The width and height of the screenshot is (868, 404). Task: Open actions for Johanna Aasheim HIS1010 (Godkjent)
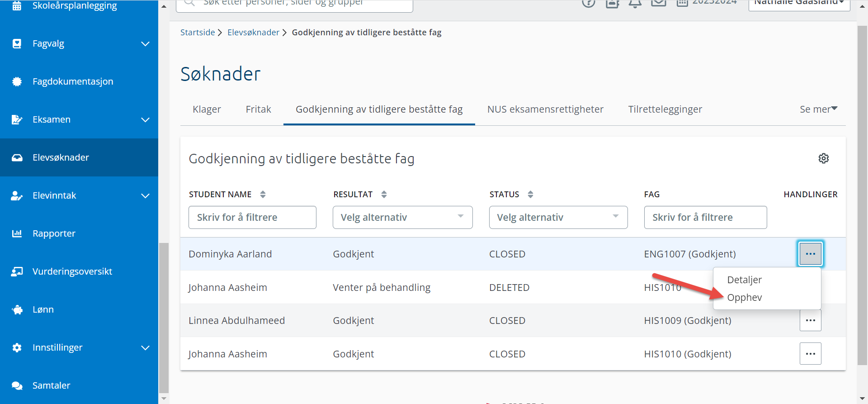[810, 354]
